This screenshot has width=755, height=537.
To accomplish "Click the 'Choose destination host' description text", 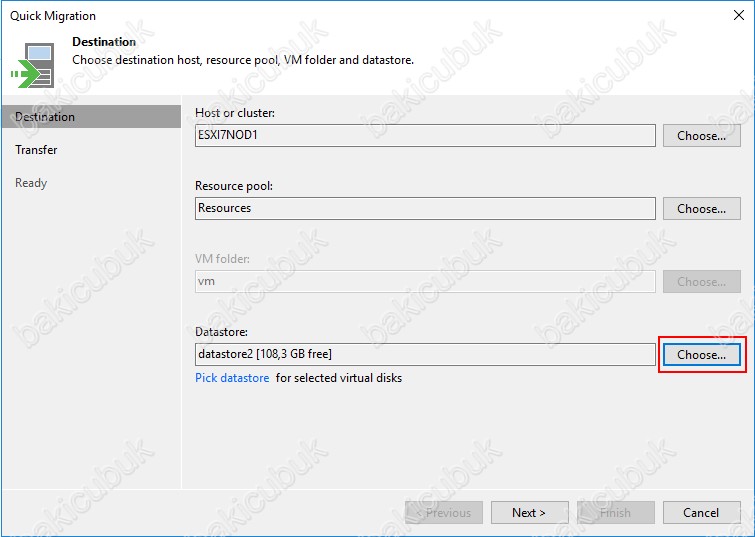I will pyautogui.click(x=243, y=60).
